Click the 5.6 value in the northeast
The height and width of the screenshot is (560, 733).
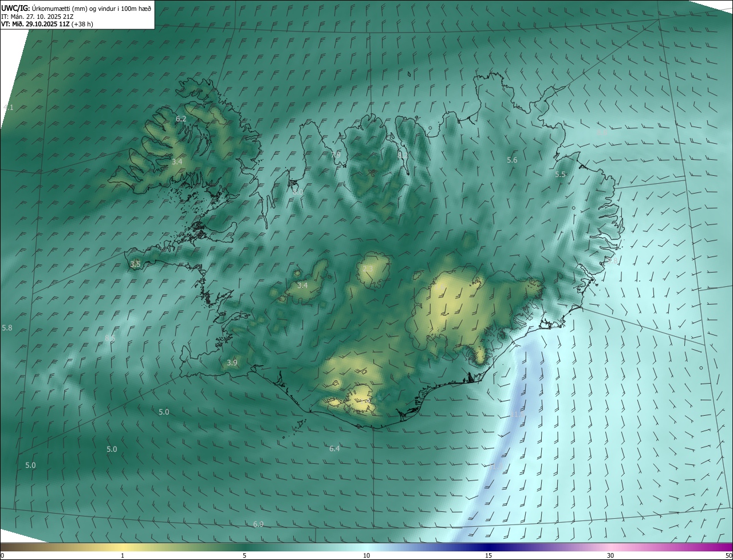point(512,160)
